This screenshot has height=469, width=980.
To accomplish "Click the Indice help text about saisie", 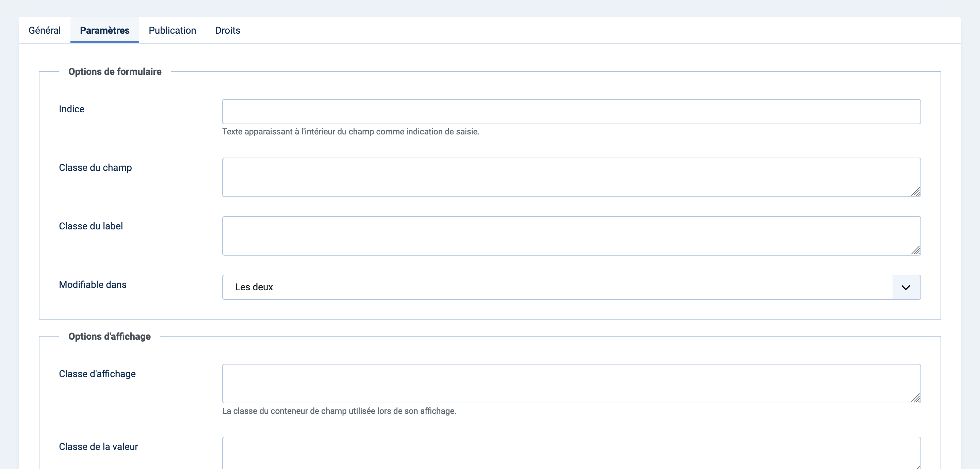I will (351, 132).
